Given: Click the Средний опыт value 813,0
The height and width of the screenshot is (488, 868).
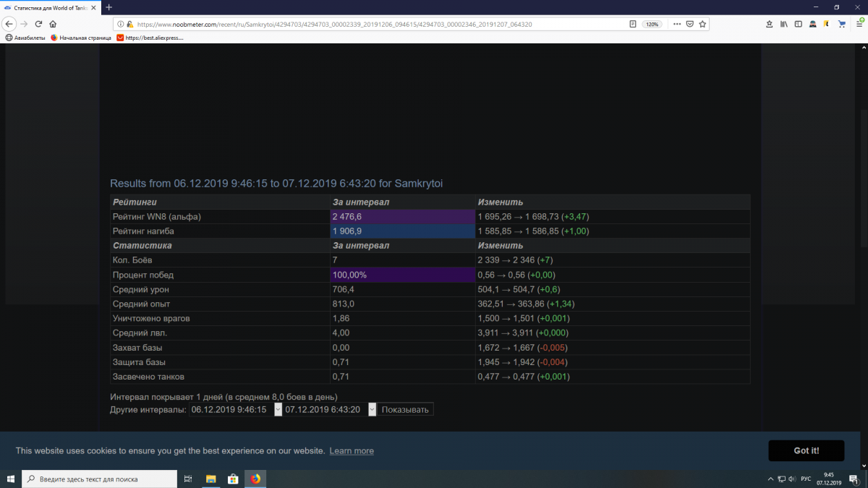Looking at the screenshot, I should pyautogui.click(x=344, y=304).
